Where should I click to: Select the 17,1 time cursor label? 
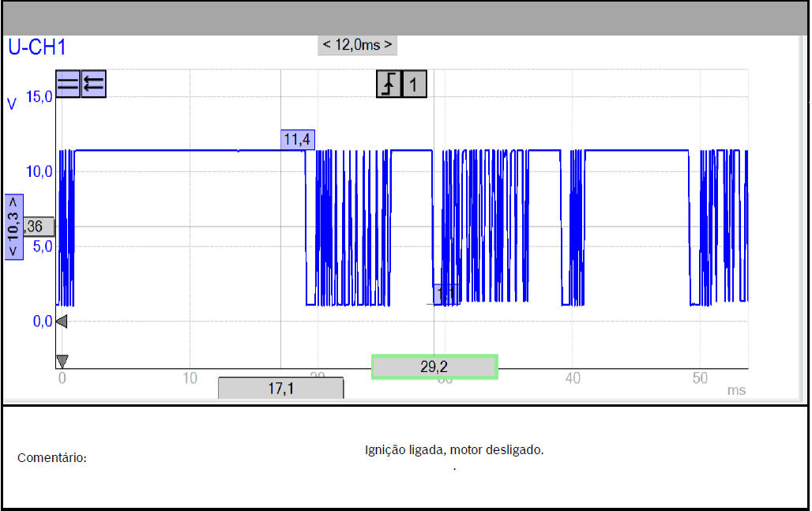click(280, 389)
